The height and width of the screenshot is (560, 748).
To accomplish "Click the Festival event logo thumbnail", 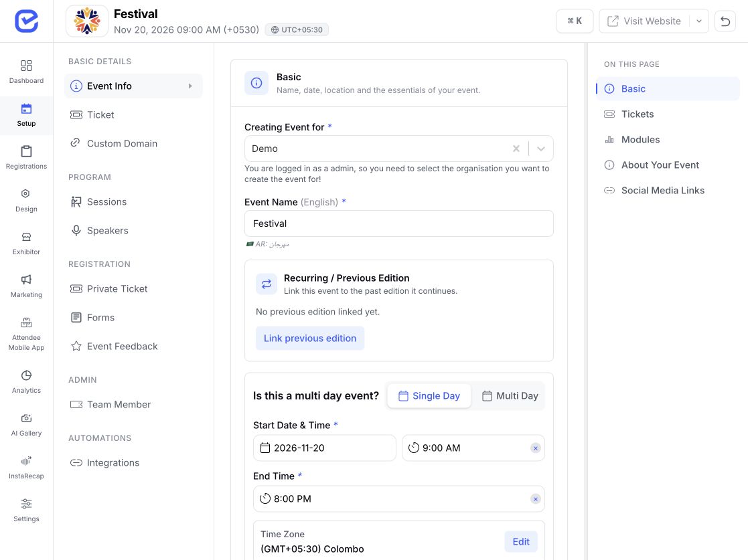I will pyautogui.click(x=87, y=21).
